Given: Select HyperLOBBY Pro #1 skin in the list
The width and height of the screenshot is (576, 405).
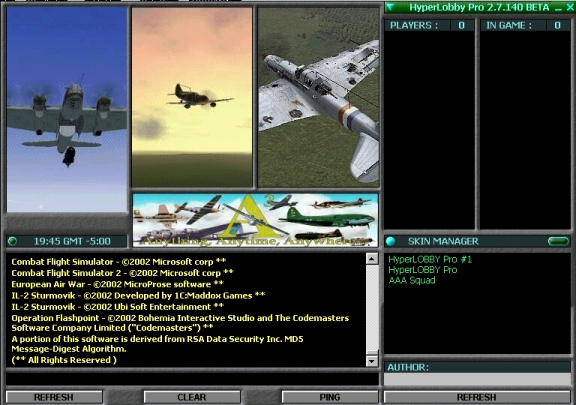Looking at the screenshot, I should pyautogui.click(x=430, y=259).
